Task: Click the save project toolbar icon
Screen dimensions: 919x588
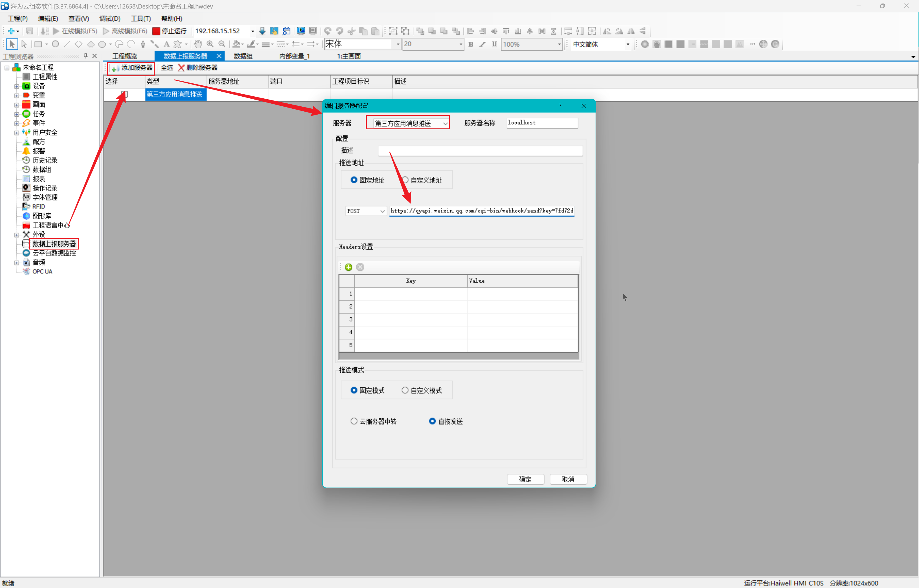Action: pos(30,31)
